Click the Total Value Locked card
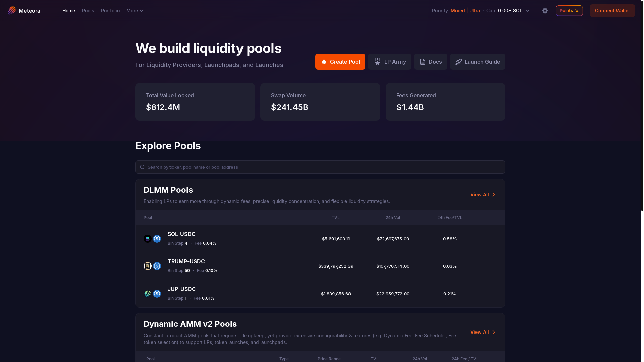 [x=195, y=102]
